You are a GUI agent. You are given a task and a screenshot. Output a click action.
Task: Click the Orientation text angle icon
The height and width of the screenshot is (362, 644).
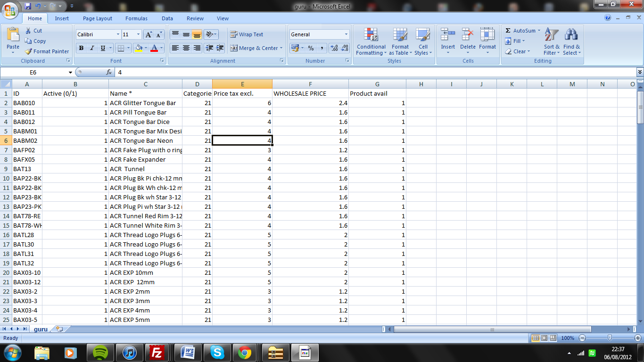point(210,34)
